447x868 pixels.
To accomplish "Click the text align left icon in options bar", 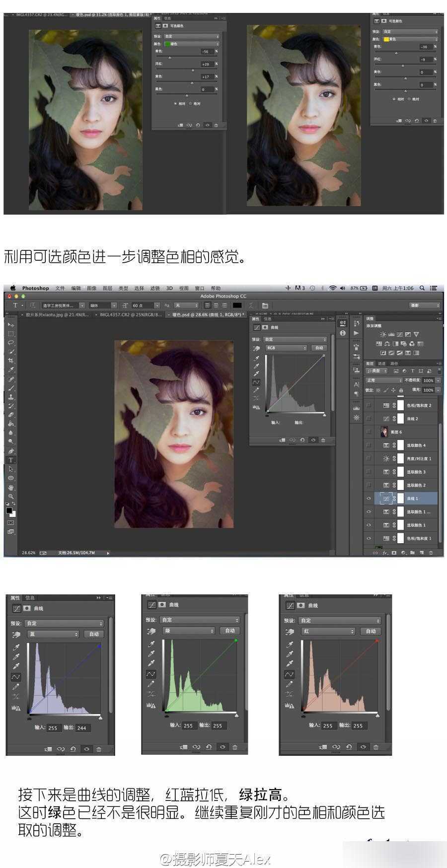I will tap(208, 305).
